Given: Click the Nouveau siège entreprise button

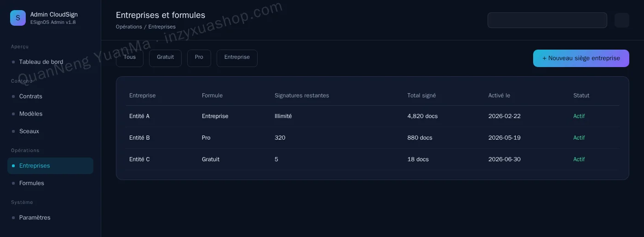Looking at the screenshot, I should tap(581, 58).
